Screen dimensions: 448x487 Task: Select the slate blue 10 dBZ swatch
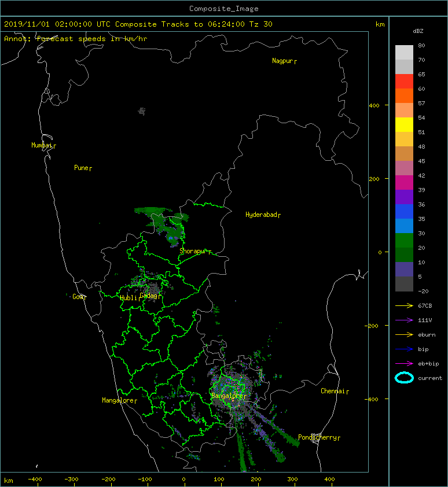click(x=404, y=269)
